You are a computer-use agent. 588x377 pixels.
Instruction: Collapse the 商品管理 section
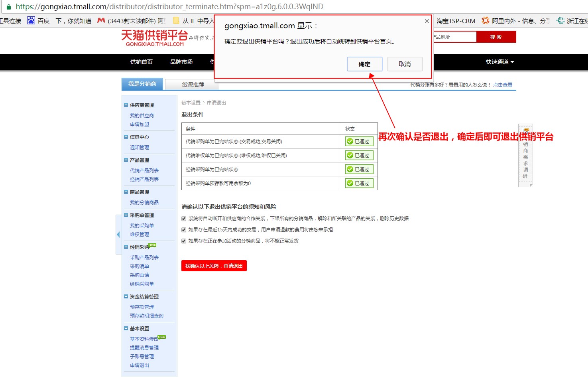coord(126,192)
